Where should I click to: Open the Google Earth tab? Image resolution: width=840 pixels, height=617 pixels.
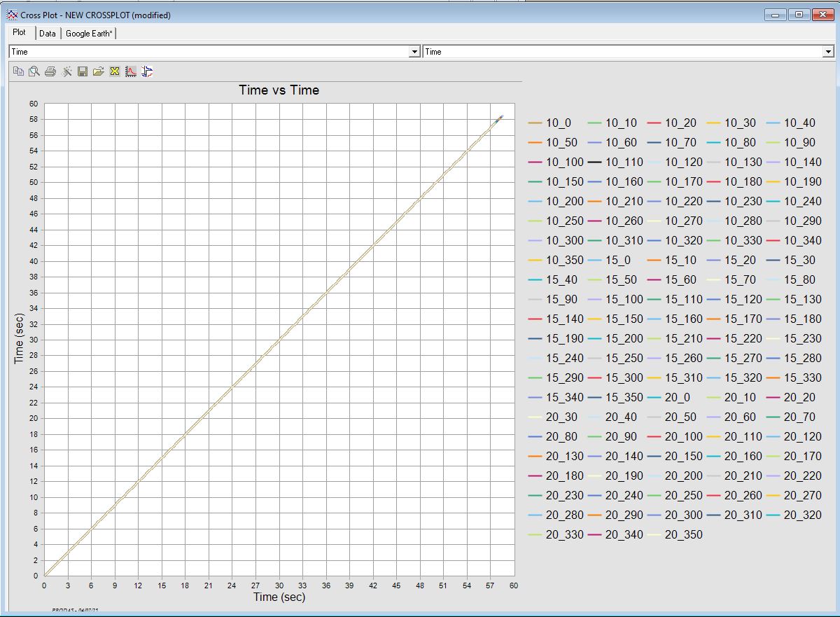(89, 34)
